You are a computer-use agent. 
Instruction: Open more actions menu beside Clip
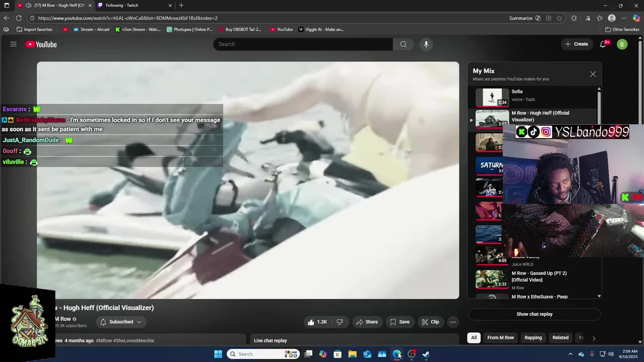click(x=453, y=322)
